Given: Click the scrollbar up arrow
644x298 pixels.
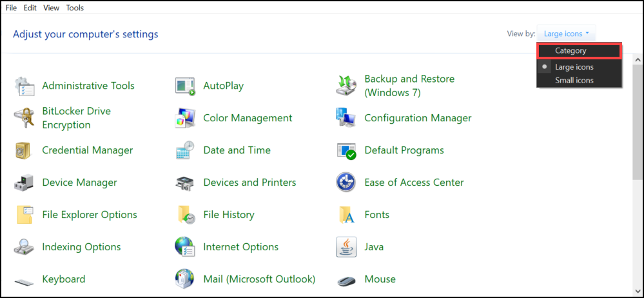Looking at the screenshot, I should pyautogui.click(x=638, y=59).
